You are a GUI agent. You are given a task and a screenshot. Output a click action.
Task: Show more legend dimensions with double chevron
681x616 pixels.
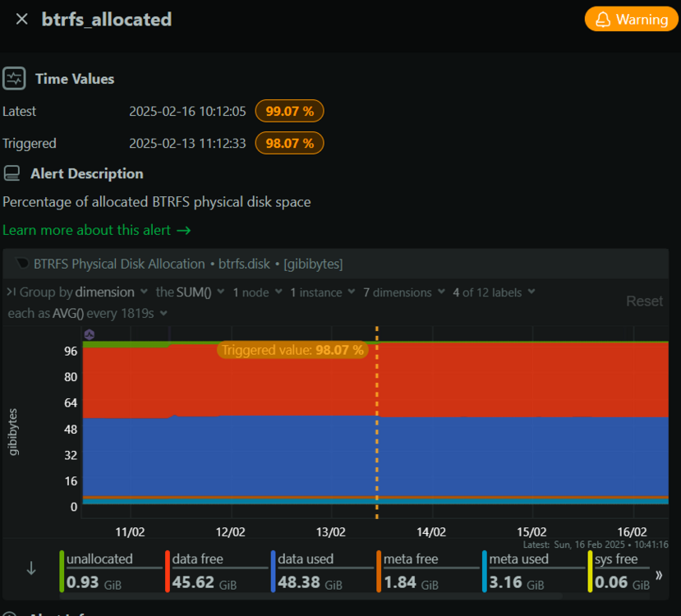coord(659,575)
